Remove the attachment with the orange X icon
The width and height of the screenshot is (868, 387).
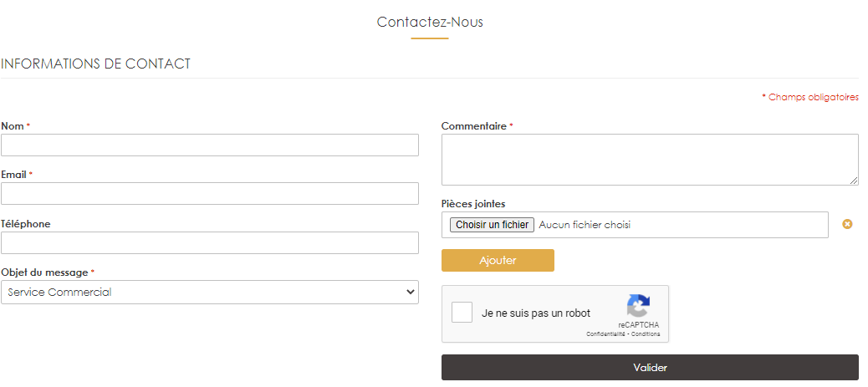pos(847,224)
